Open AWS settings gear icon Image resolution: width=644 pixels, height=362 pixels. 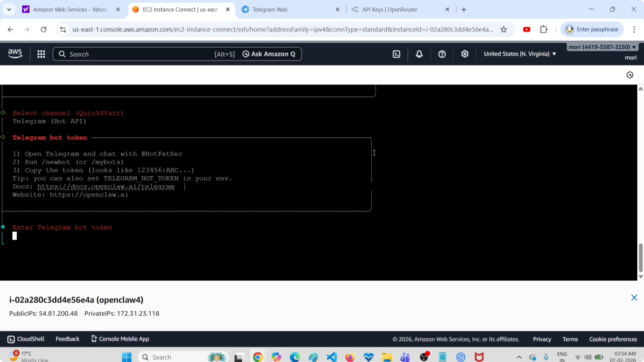pyautogui.click(x=464, y=54)
